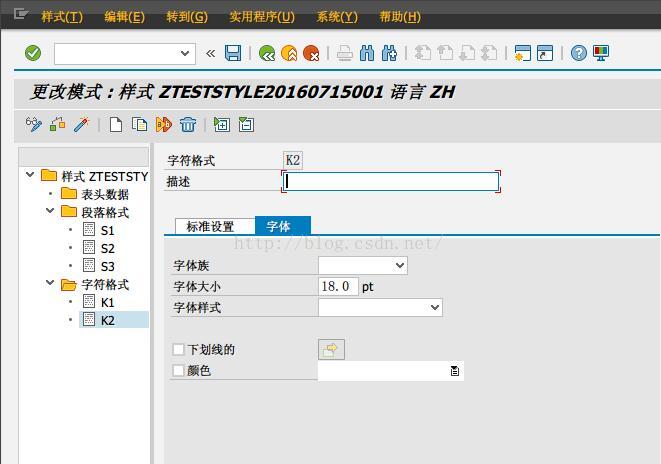This screenshot has width=661, height=464.
Task: Click the 描述 input field
Action: (391, 181)
